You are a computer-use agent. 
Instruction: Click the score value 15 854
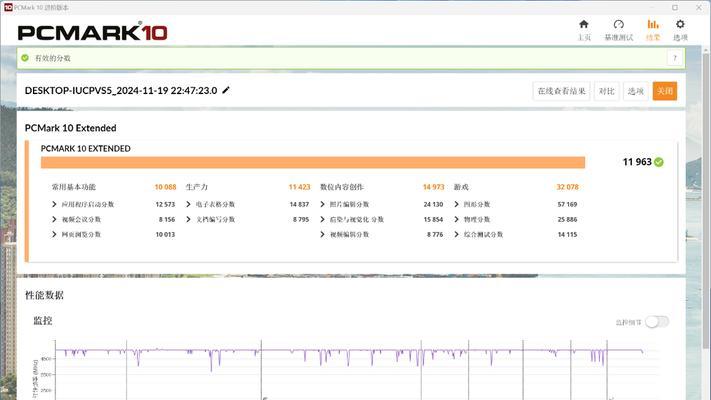pos(433,220)
